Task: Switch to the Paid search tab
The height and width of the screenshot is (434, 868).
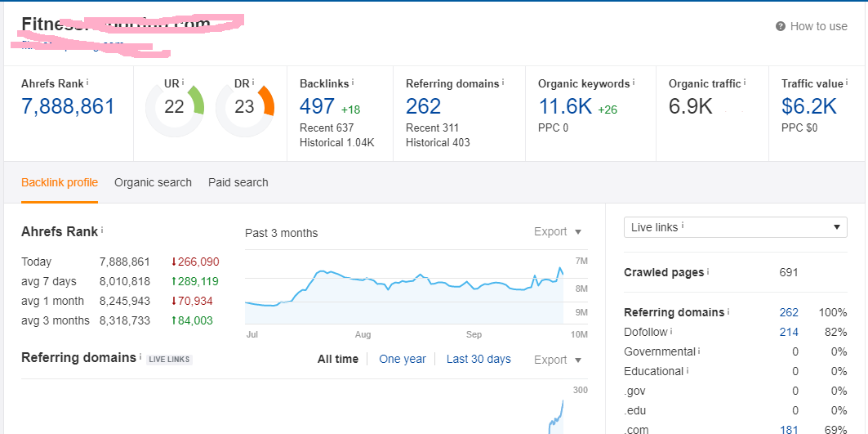Action: pyautogui.click(x=238, y=182)
